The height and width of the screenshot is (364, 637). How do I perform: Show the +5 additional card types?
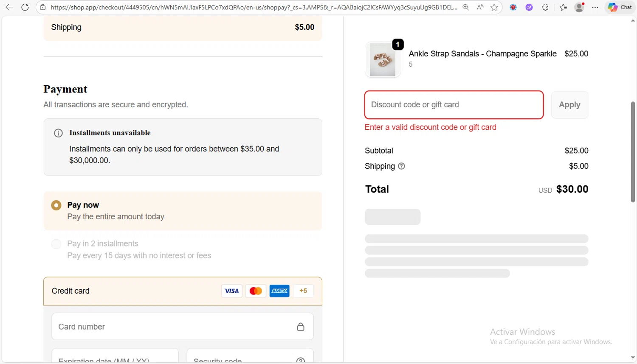tap(303, 291)
